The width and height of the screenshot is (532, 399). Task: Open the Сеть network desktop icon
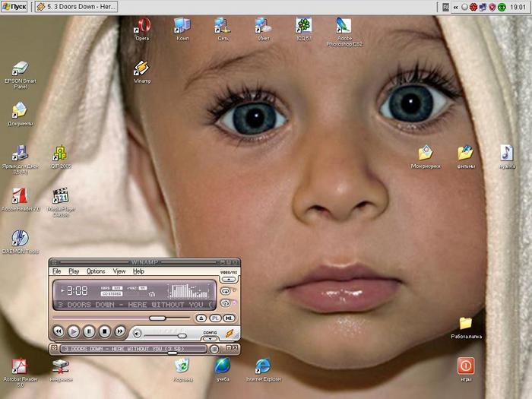coord(223,29)
